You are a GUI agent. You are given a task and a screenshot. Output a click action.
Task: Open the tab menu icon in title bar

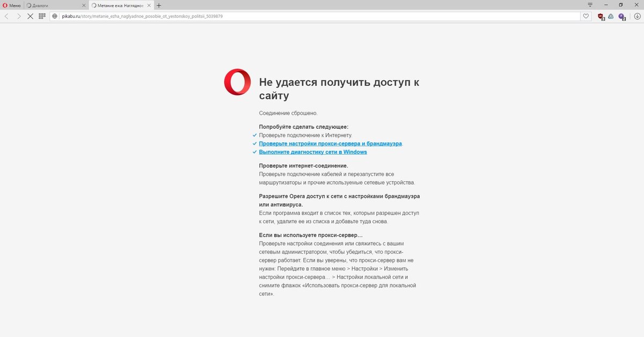(x=590, y=5)
